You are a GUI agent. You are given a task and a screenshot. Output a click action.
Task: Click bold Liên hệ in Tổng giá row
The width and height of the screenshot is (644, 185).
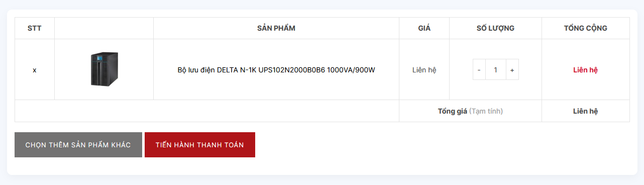point(586,111)
